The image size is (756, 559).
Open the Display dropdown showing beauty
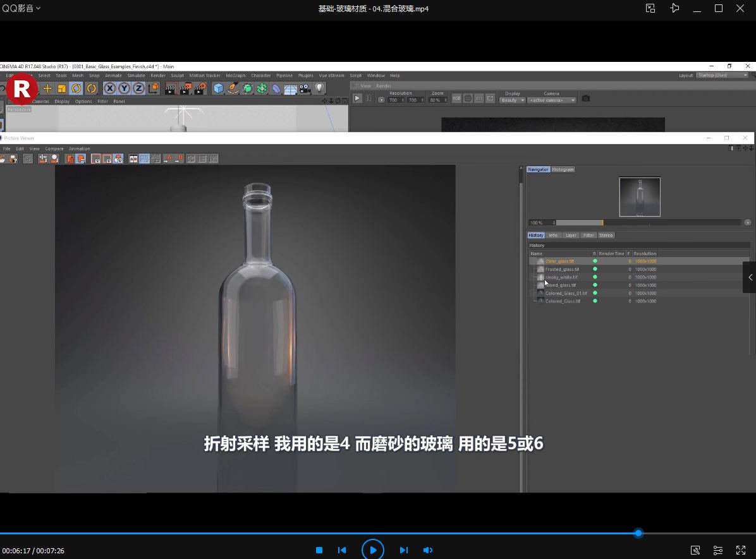tap(512, 100)
